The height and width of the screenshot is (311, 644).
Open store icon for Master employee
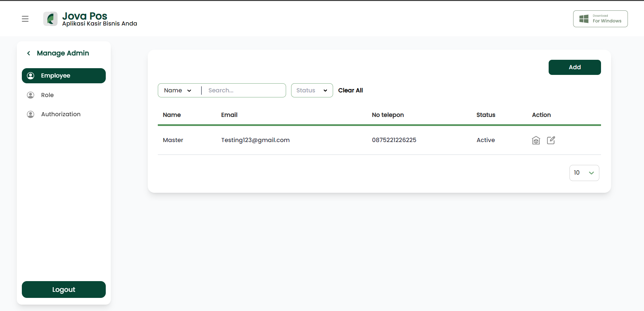(x=536, y=140)
